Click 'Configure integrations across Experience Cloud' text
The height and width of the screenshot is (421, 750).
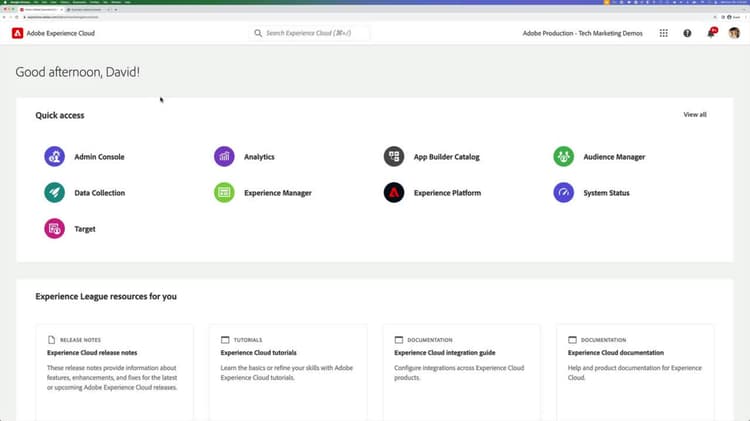[459, 367]
